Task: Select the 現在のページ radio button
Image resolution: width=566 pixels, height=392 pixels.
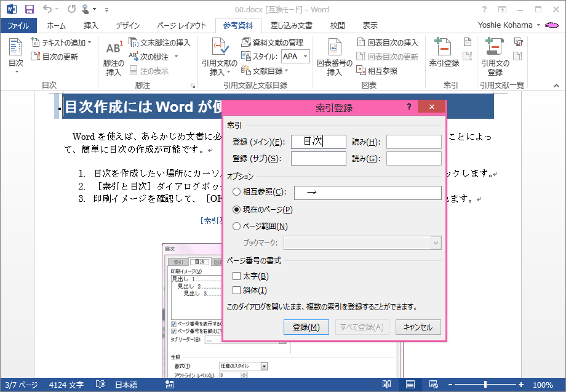Action: click(x=236, y=209)
